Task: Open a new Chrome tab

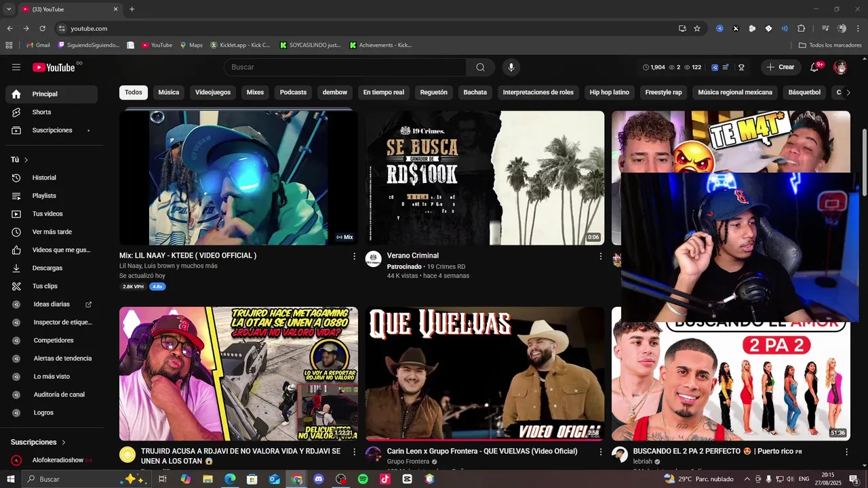Action: point(132,9)
